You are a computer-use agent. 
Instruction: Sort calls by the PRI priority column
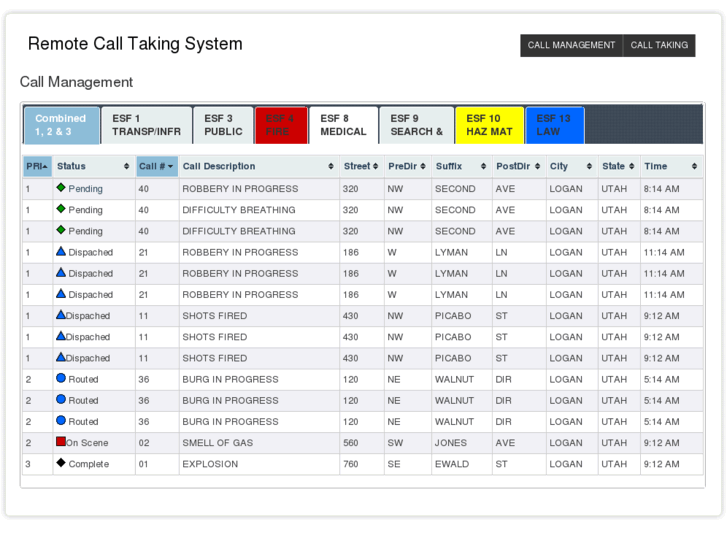pos(37,166)
